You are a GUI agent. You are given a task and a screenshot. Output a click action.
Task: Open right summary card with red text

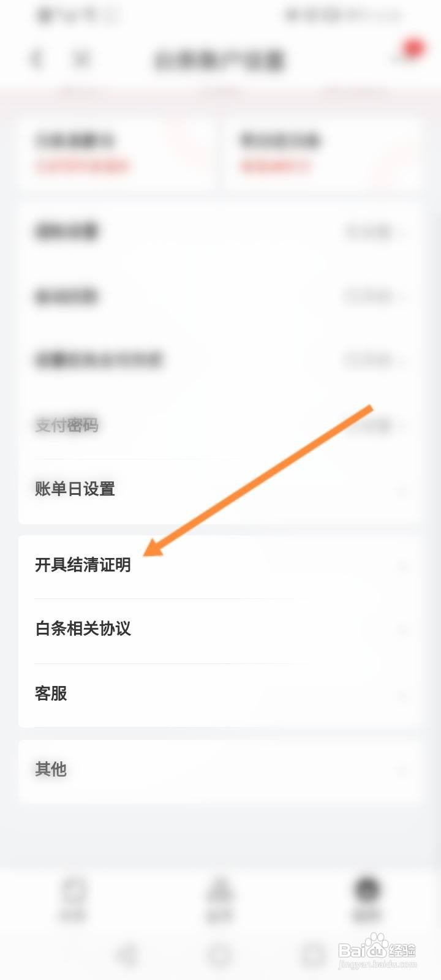coord(323,153)
